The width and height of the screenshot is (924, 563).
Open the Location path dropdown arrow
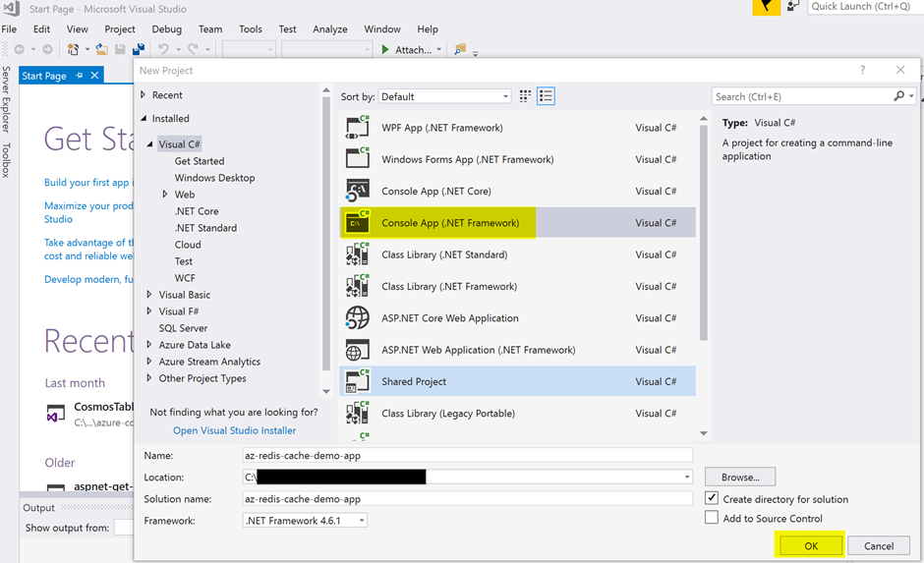click(687, 477)
